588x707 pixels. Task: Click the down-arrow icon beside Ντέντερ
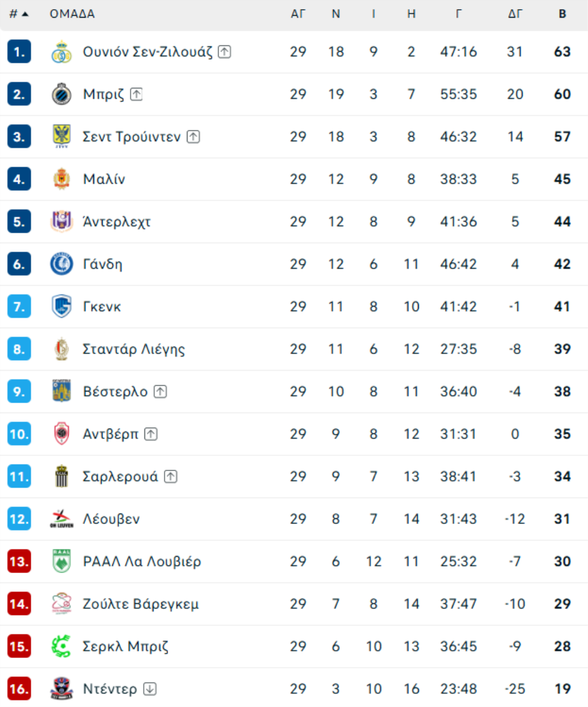[x=150, y=689]
